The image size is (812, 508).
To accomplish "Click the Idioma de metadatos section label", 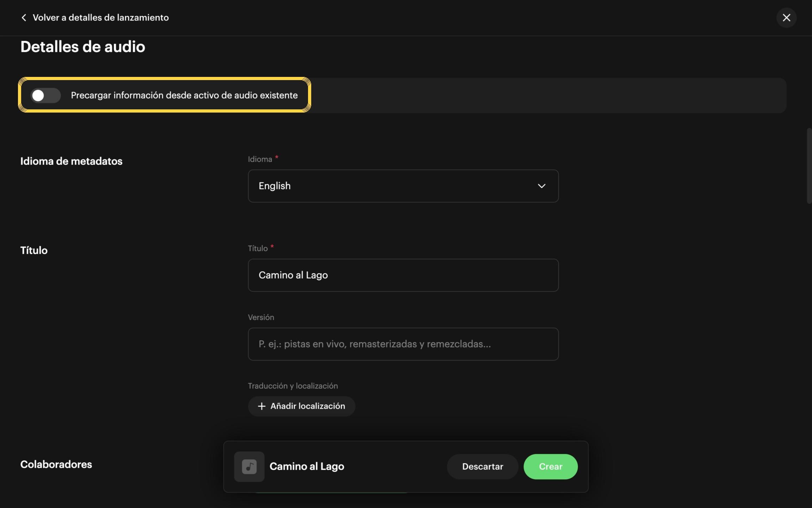I will click(x=72, y=161).
